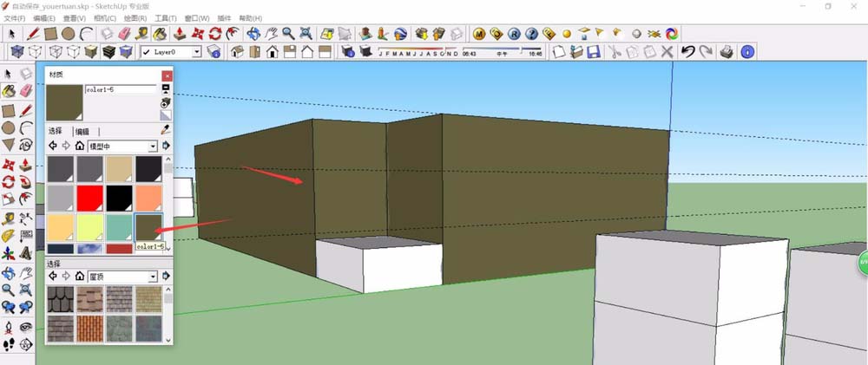Expand the 屋顶 materials category dropdown
The height and width of the screenshot is (365, 868).
coord(153,276)
